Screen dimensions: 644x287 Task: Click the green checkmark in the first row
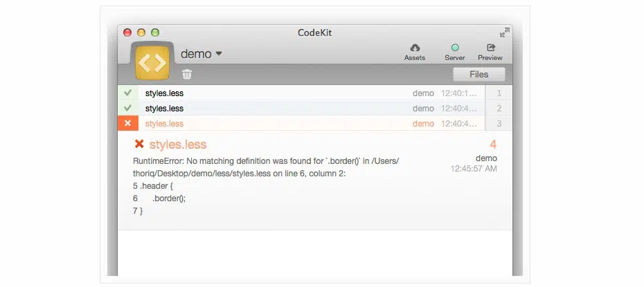tap(127, 93)
